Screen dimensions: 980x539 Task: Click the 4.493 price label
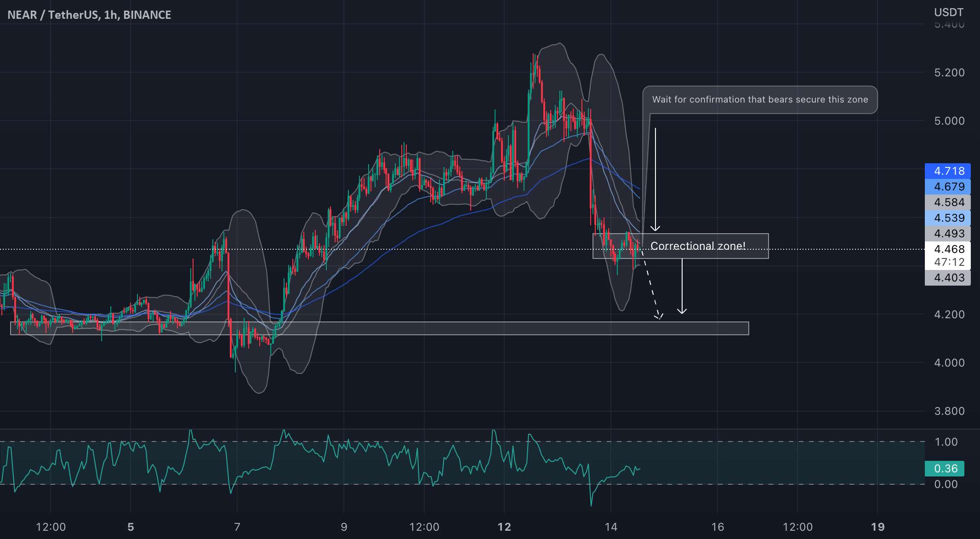click(x=948, y=234)
